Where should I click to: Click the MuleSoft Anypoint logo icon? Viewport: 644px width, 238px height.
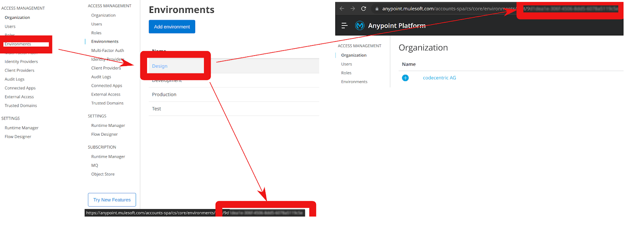click(360, 25)
